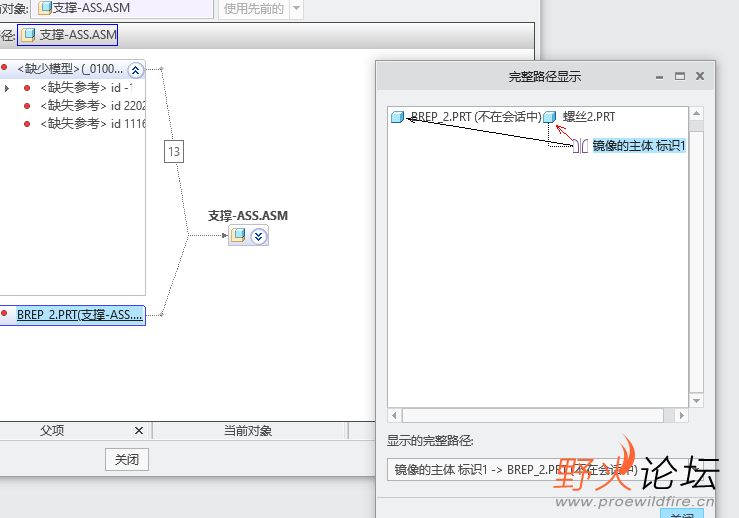Viewport: 739px width, 518px height.
Task: Close the 父项 column with X
Action: click(139, 430)
